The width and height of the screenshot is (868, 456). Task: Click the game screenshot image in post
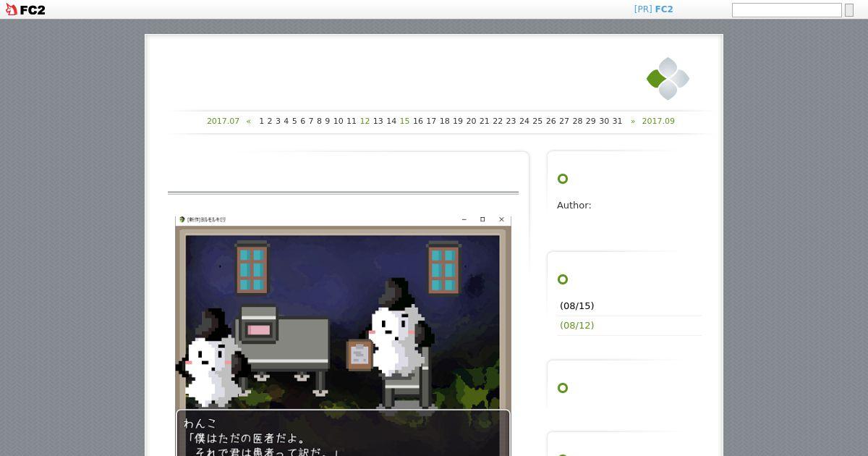[343, 336]
